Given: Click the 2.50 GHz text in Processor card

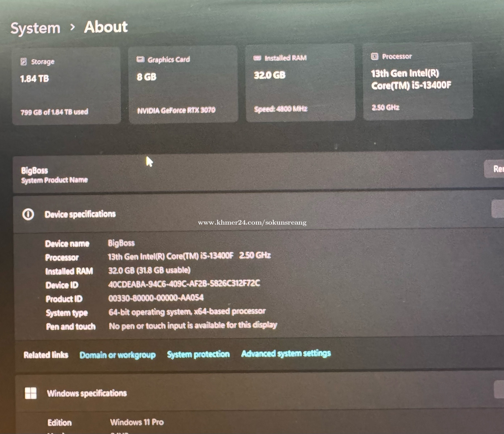Looking at the screenshot, I should coord(385,107).
